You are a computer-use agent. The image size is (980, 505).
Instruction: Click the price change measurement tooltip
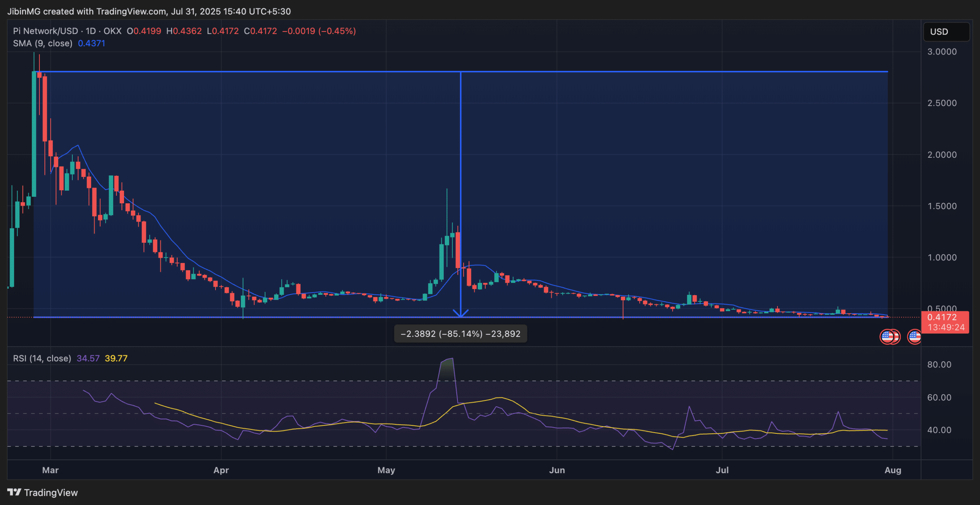[x=461, y=334]
